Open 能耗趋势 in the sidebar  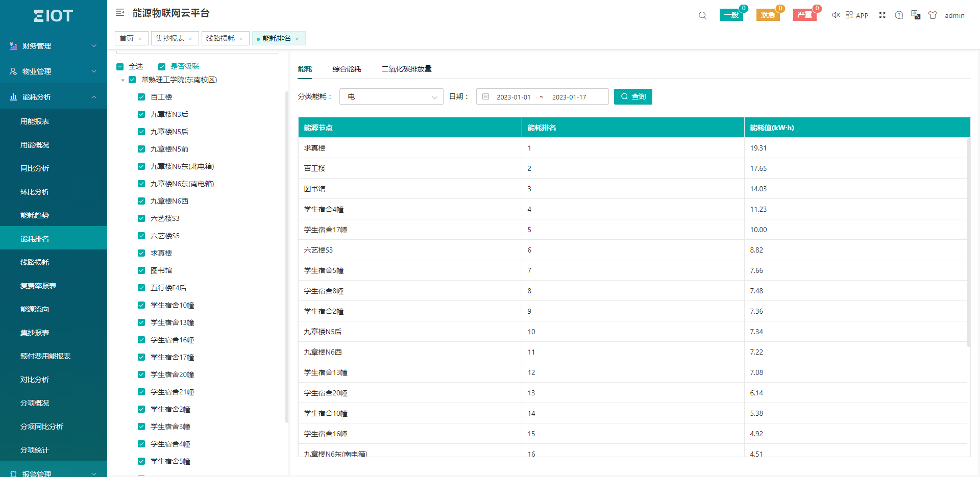[x=54, y=215]
